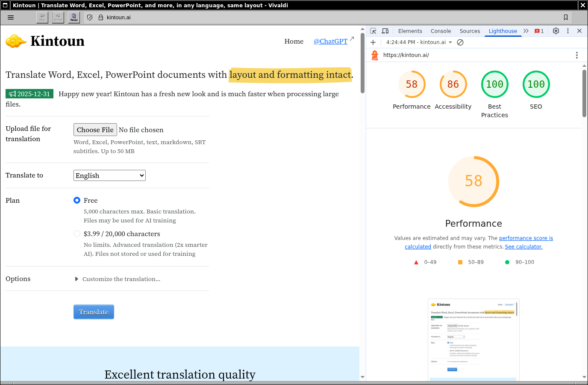Switch to the Elements tab
This screenshot has height=385, width=588.
coord(410,31)
